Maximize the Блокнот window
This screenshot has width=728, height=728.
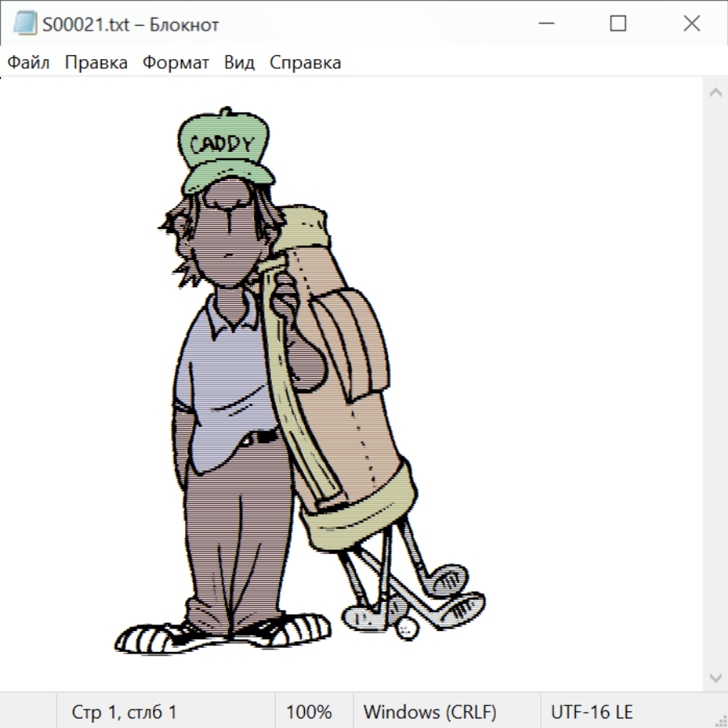[x=618, y=24]
